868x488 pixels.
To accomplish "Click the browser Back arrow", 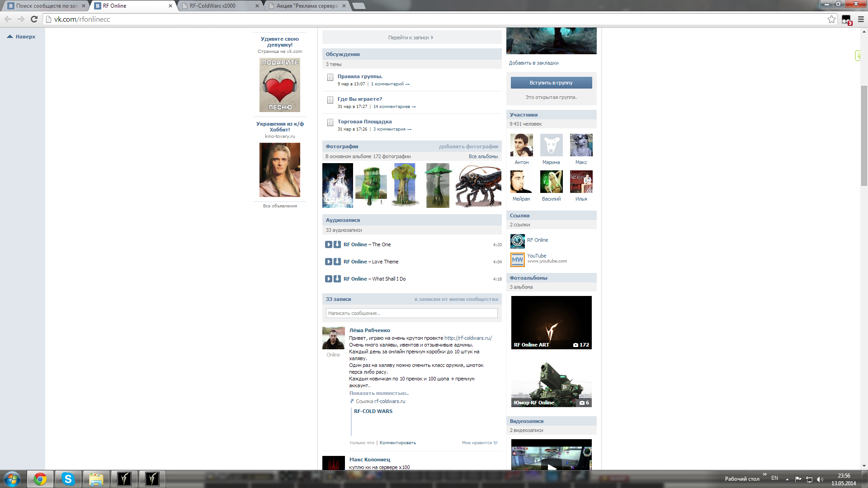I will coord(8,19).
